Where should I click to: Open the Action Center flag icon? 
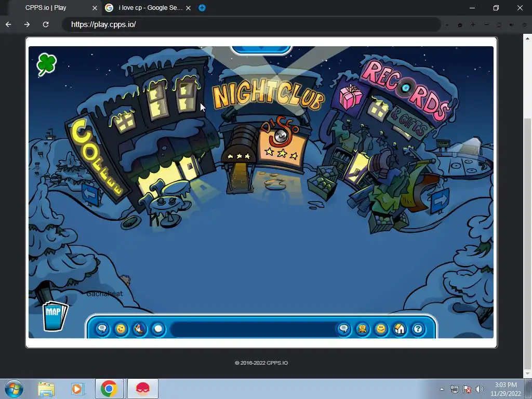[467, 389]
